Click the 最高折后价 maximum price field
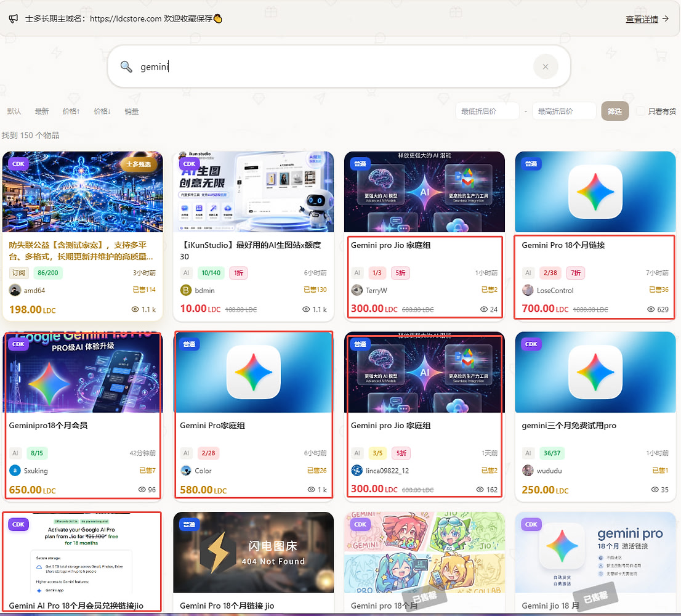681x616 pixels. click(x=564, y=111)
